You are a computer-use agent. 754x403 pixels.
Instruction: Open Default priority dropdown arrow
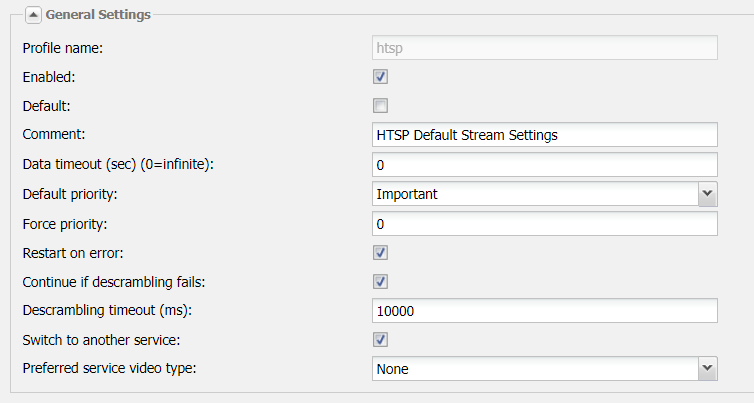[707, 194]
